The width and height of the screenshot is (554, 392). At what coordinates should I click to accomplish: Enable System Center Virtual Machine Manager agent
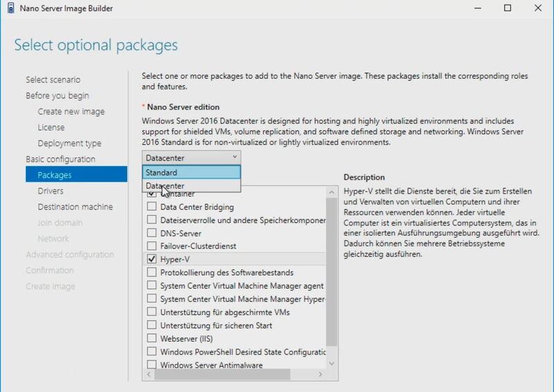152,285
